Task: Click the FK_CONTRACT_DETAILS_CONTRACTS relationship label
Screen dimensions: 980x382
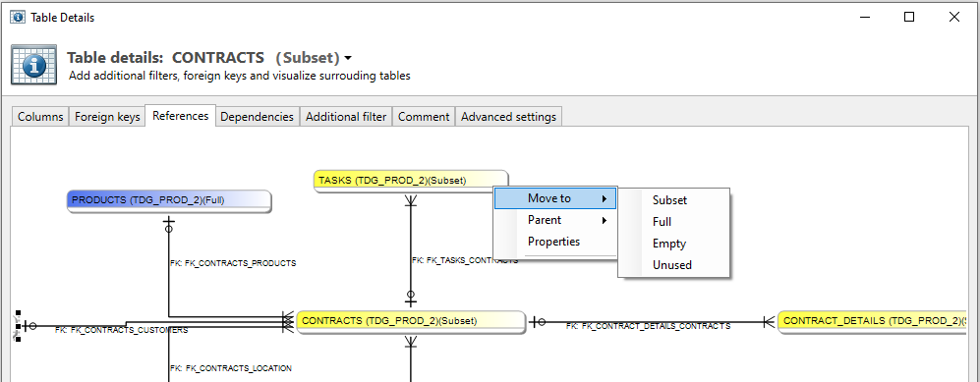Action: point(648,326)
